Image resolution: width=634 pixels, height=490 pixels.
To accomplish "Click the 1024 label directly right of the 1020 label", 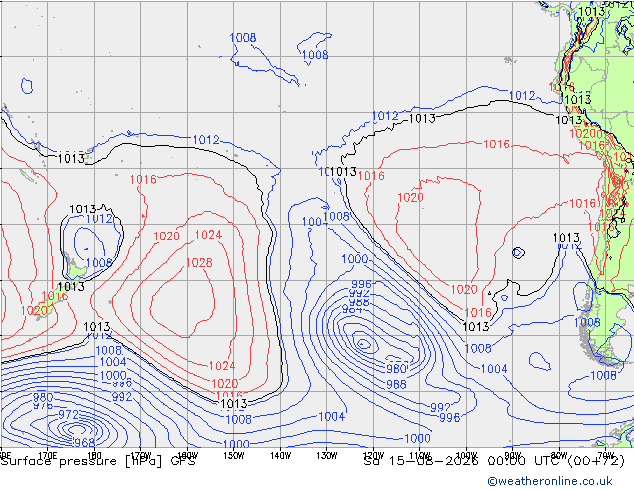I will (x=208, y=235).
